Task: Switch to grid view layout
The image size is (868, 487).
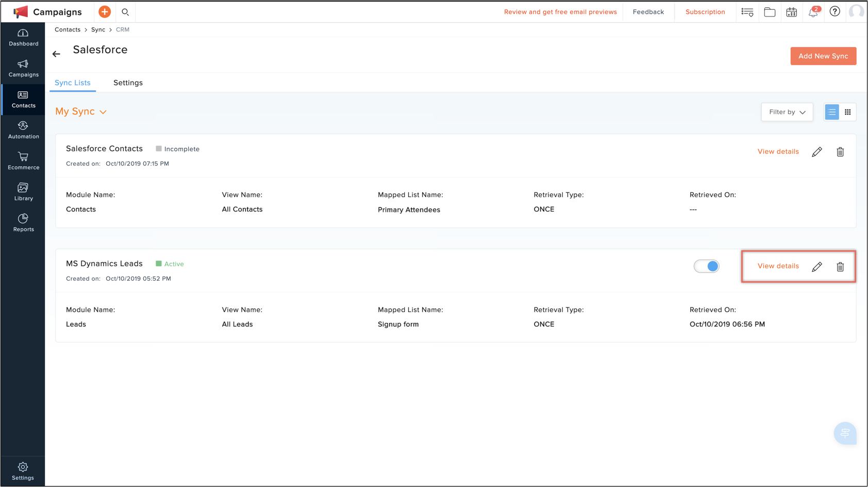Action: pyautogui.click(x=848, y=112)
